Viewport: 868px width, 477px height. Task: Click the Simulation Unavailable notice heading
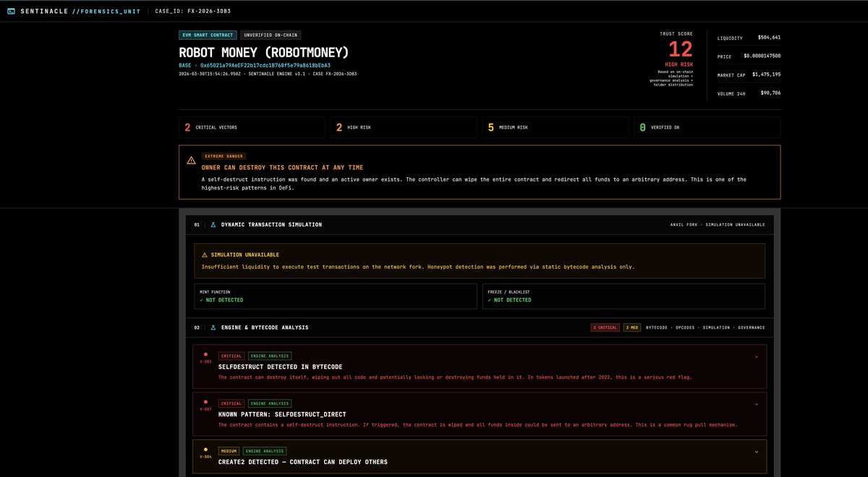pyautogui.click(x=244, y=255)
